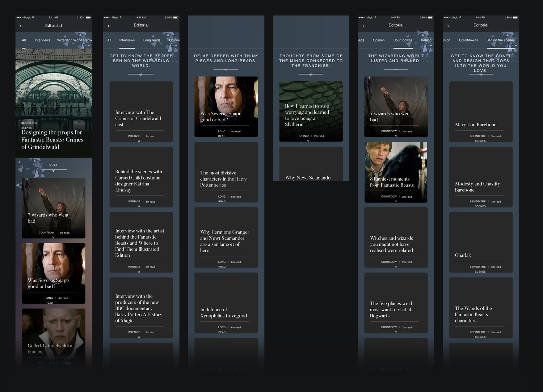
Task: Open the Why Newt Scamander opinion card
Action: 311,164
